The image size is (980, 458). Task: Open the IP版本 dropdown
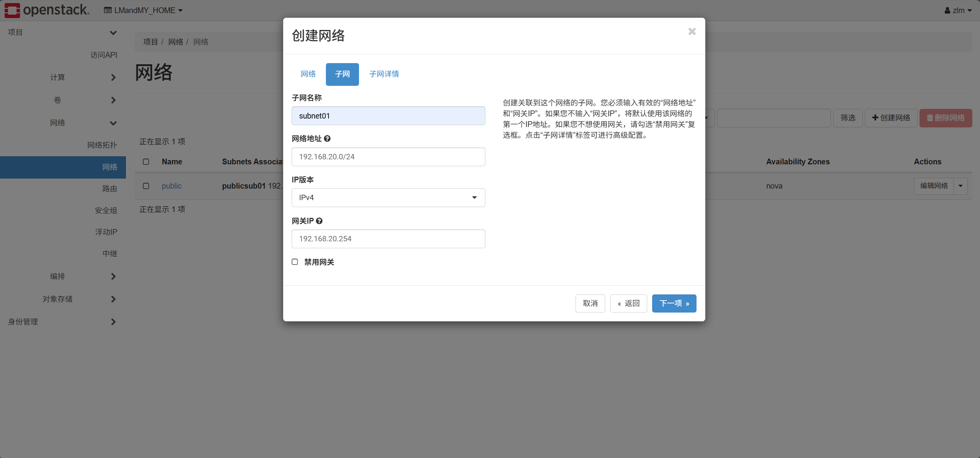click(388, 197)
